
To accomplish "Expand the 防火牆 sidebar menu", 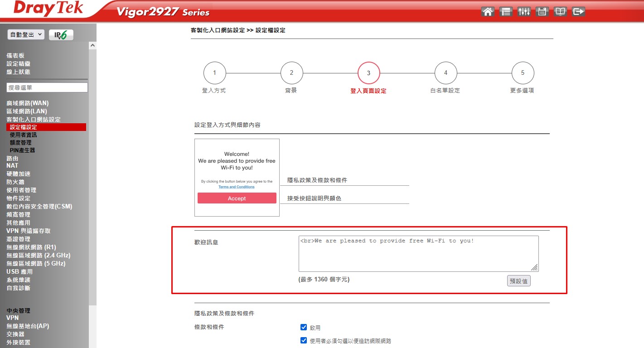I will pos(15,182).
